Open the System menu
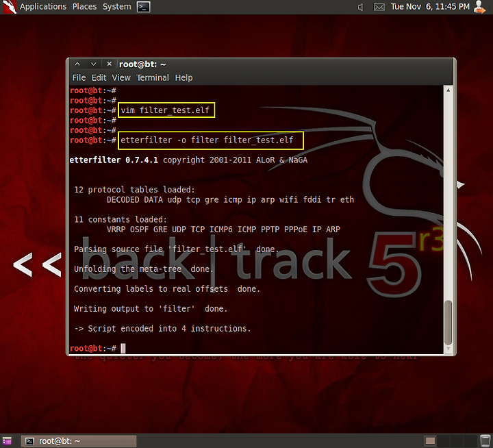Viewport: 493px width, 448px height. (116, 7)
